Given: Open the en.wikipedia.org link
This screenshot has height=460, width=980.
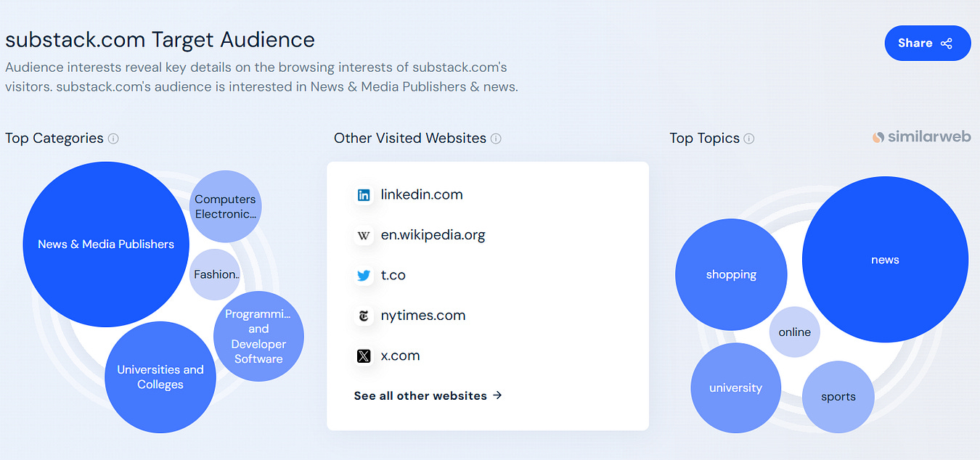Looking at the screenshot, I should [x=433, y=235].
